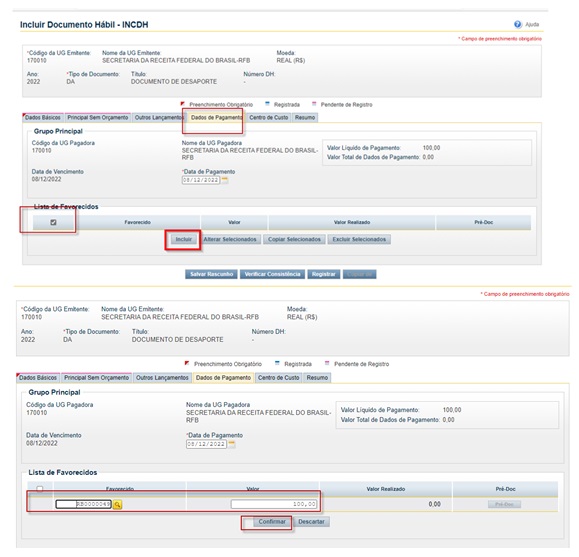
Task: Click the Incluir button
Action: tap(184, 239)
